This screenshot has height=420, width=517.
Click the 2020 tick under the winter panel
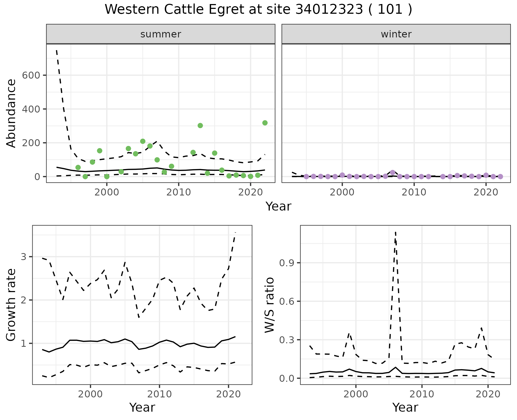pyautogui.click(x=486, y=192)
